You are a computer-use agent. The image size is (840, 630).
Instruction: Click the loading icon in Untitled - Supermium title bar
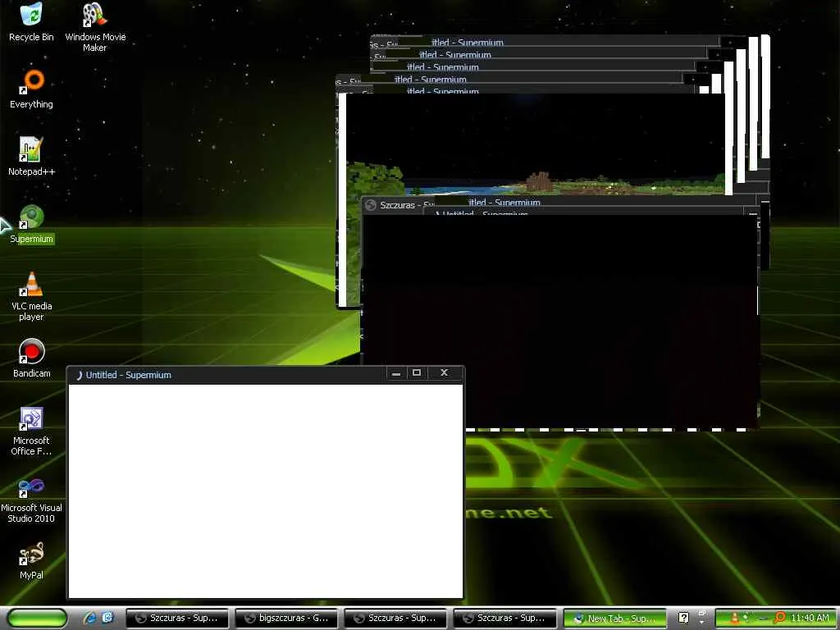pos(79,375)
